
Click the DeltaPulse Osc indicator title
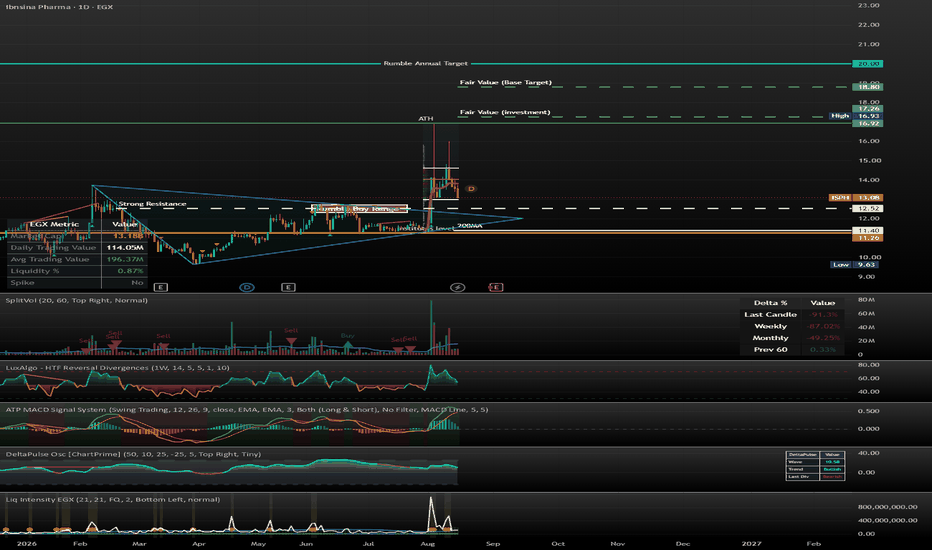pos(133,454)
